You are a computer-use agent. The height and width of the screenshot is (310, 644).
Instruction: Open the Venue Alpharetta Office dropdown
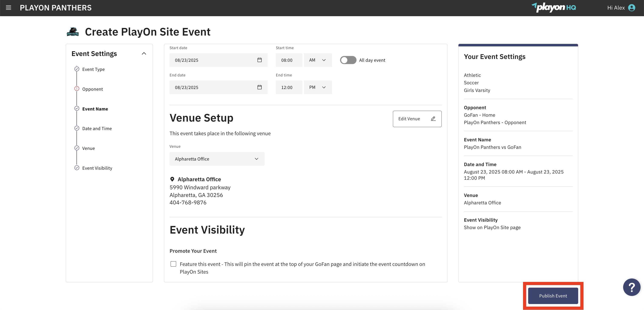pyautogui.click(x=217, y=159)
